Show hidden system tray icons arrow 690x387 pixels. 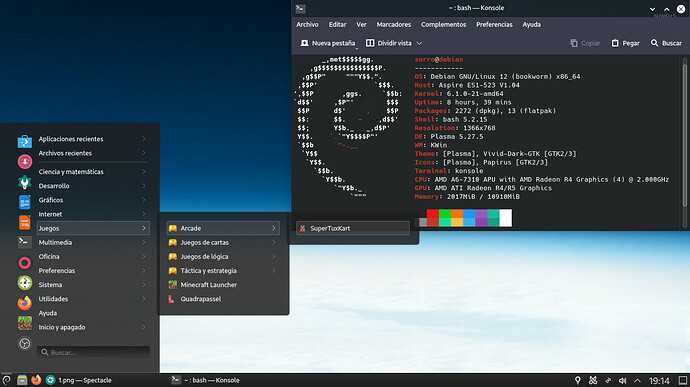pyautogui.click(x=638, y=380)
